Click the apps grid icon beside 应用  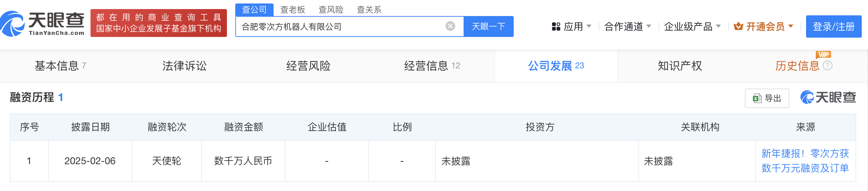[556, 26]
